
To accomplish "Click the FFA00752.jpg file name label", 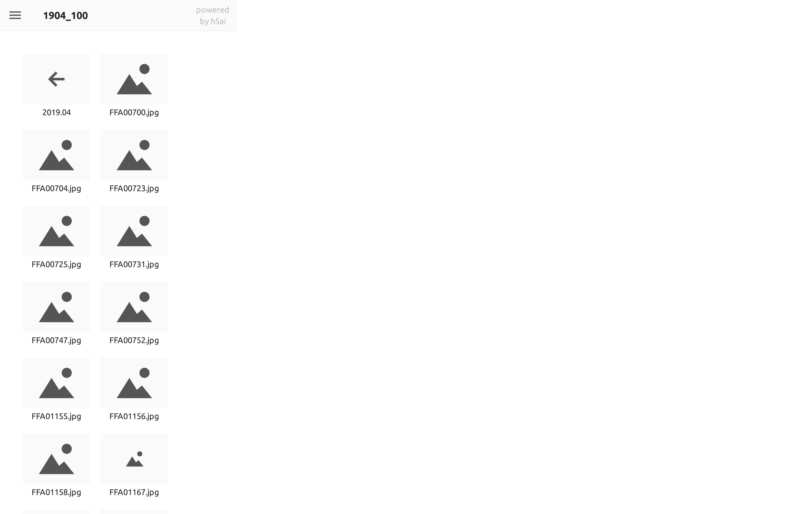I will pyautogui.click(x=134, y=340).
